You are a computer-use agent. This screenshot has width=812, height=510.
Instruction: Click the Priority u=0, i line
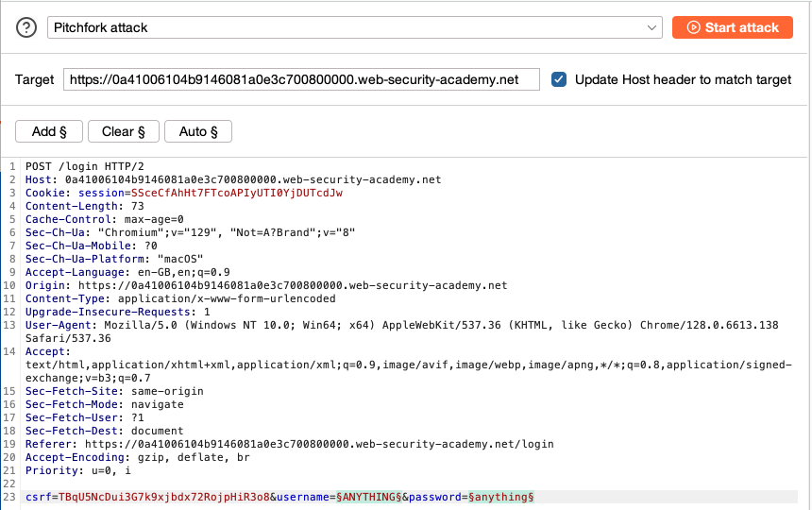tap(78, 470)
